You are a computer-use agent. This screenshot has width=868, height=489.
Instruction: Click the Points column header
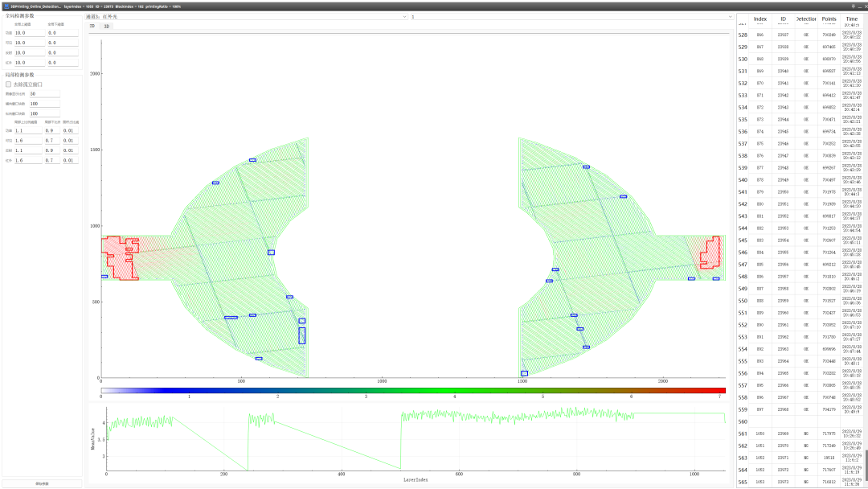pyautogui.click(x=829, y=18)
